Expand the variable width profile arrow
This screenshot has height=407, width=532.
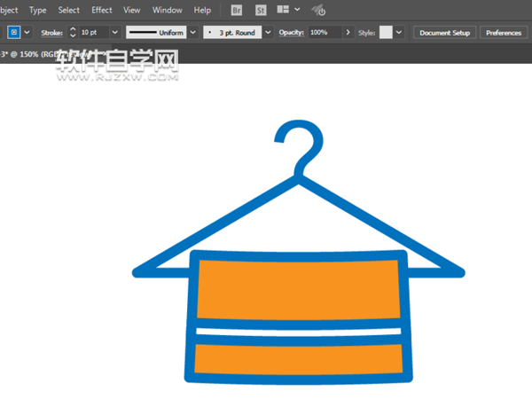pyautogui.click(x=192, y=33)
